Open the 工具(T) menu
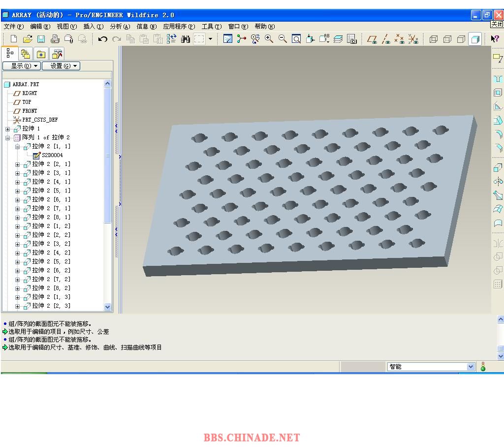 [x=212, y=27]
